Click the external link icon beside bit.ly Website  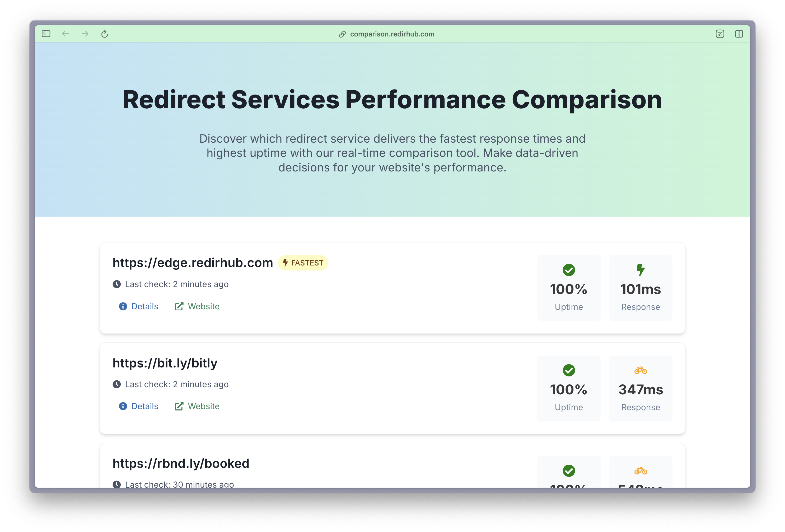tap(179, 406)
